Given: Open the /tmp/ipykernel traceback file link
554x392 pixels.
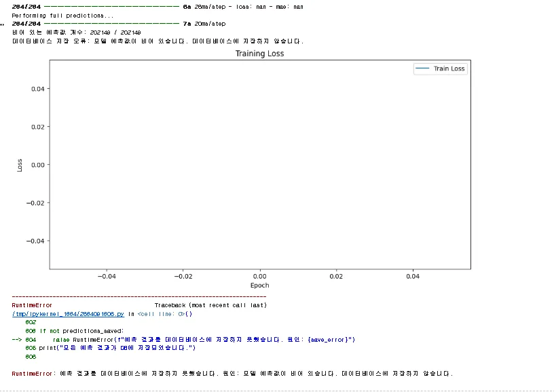Looking at the screenshot, I should [68, 314].
